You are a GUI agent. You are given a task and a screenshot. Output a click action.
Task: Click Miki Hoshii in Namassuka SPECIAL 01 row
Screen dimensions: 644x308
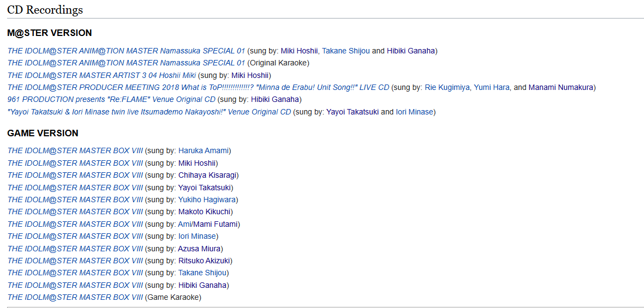pos(300,51)
